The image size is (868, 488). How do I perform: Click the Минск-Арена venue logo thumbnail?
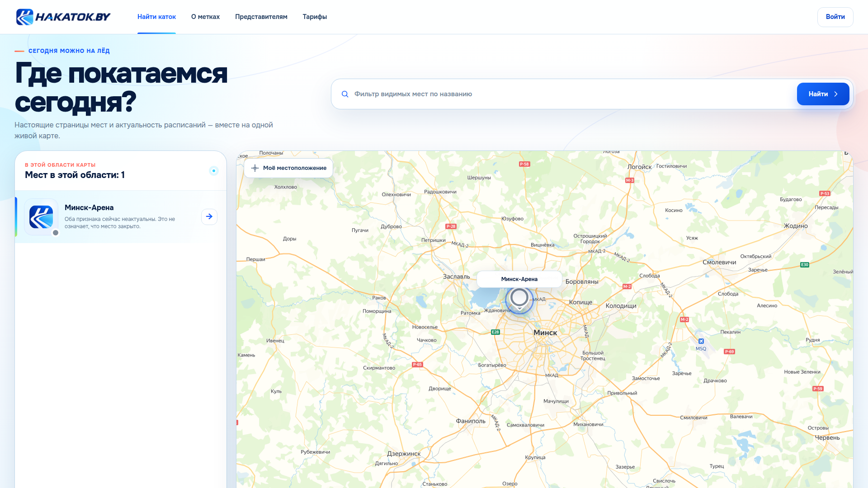click(x=41, y=217)
